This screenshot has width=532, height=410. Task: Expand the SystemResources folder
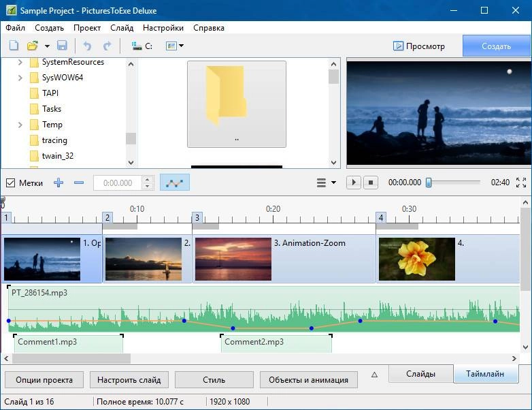tap(20, 62)
